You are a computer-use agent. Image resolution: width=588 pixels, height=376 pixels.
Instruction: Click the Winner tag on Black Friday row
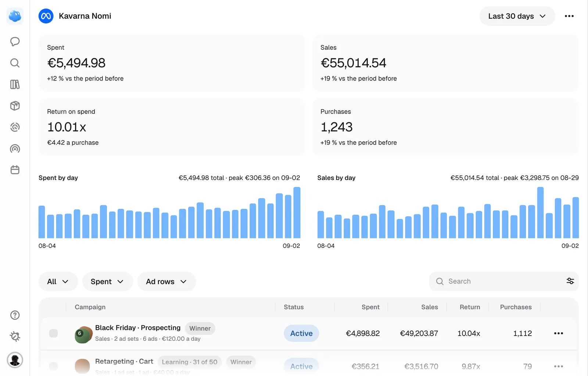(200, 328)
